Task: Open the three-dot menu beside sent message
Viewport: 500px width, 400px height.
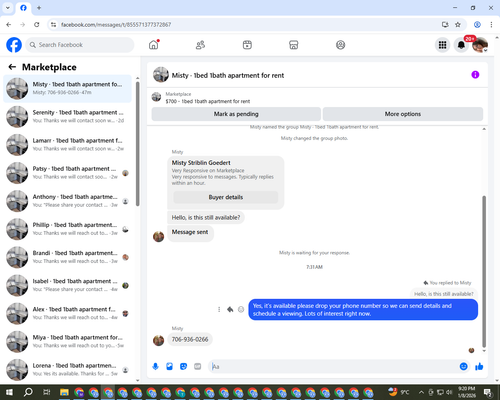Action: [x=219, y=309]
